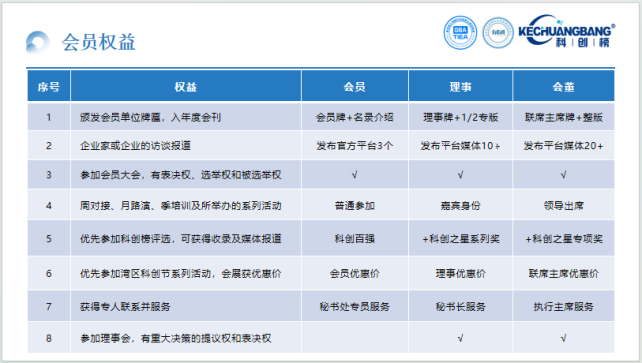This screenshot has width=642, height=363.
Task: Click the KECHUANGBANG 科创榜 logo
Action: click(567, 32)
